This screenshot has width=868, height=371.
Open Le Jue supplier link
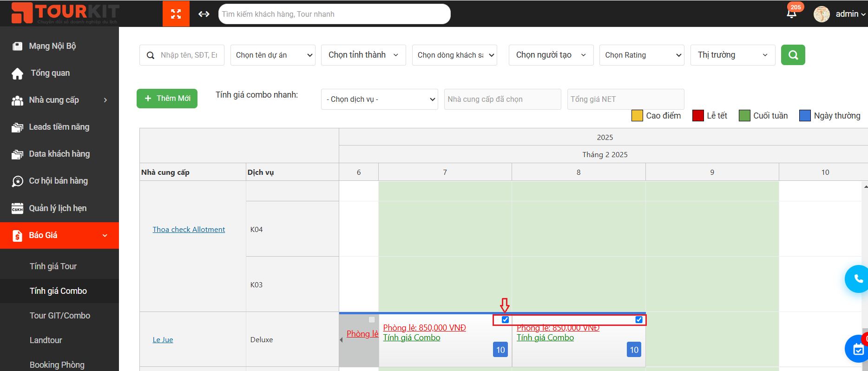[163, 340]
